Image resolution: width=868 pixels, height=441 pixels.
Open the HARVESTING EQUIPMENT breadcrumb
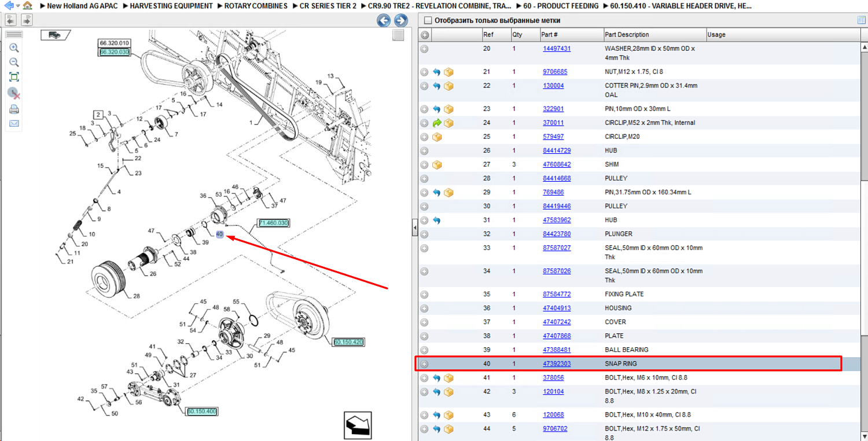point(171,6)
